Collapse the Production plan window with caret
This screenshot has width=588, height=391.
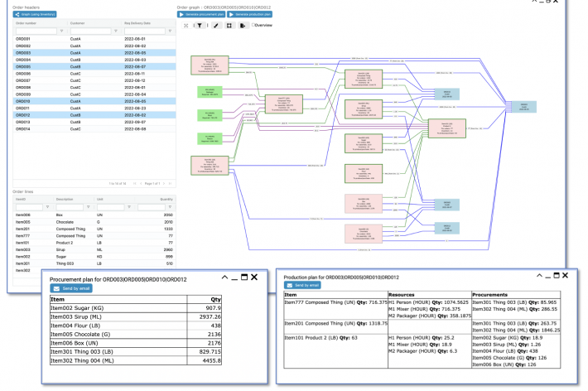[539, 274]
